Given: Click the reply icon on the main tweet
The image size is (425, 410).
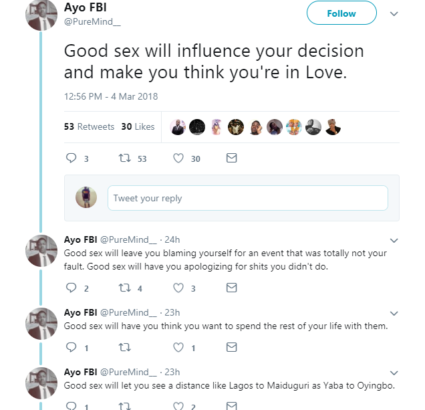Looking at the screenshot, I should click(x=71, y=158).
